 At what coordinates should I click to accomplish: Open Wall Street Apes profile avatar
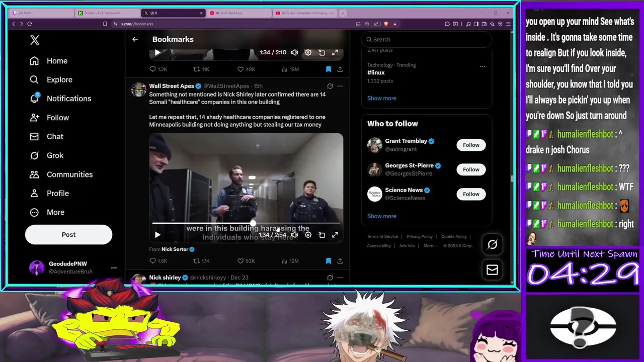pos(138,89)
